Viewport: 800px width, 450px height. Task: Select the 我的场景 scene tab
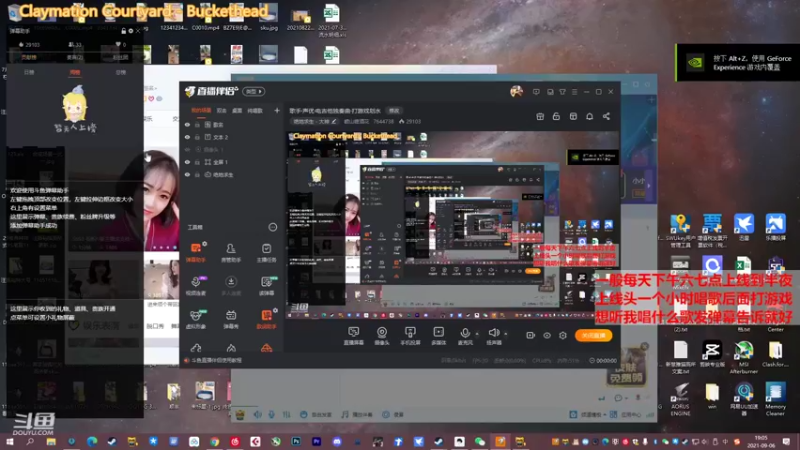pyautogui.click(x=201, y=111)
